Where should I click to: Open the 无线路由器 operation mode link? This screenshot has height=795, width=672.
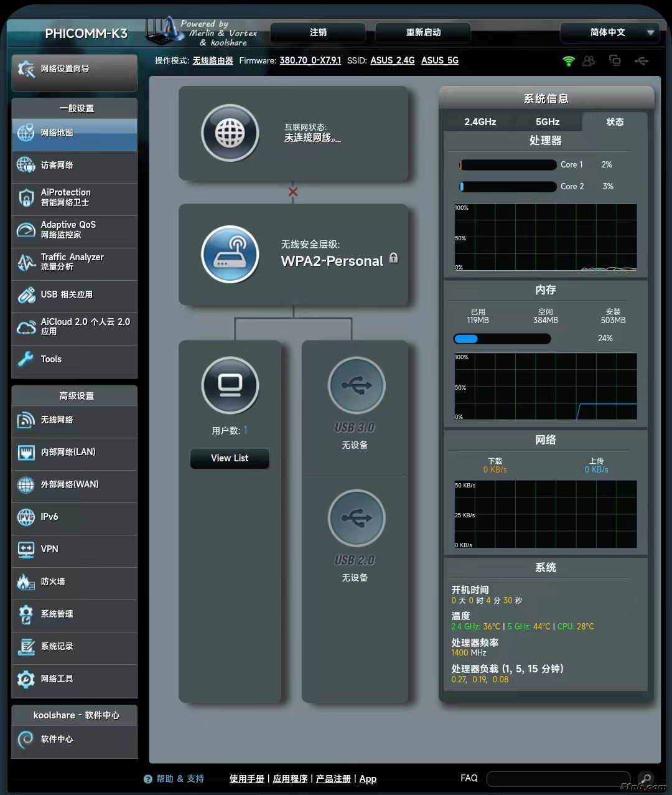point(213,60)
